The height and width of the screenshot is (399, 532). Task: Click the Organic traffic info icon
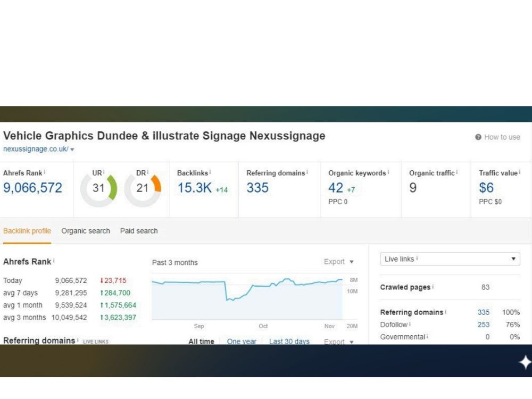point(456,172)
